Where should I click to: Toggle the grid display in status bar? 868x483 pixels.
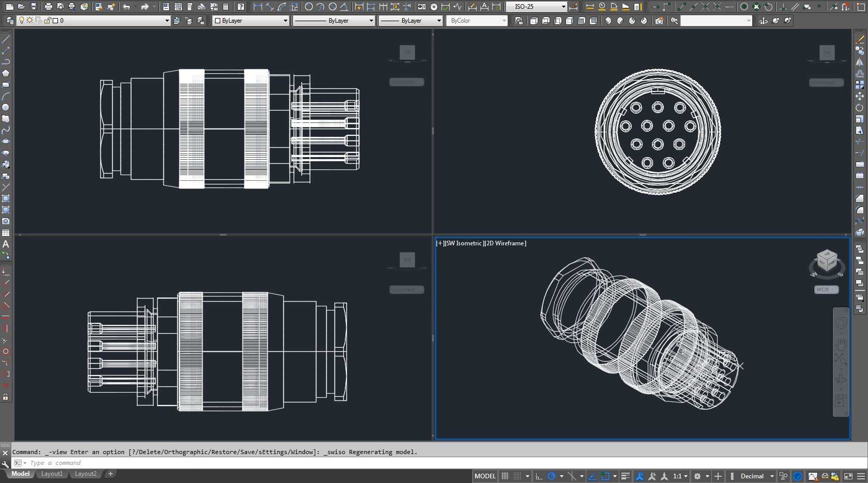tap(505, 476)
